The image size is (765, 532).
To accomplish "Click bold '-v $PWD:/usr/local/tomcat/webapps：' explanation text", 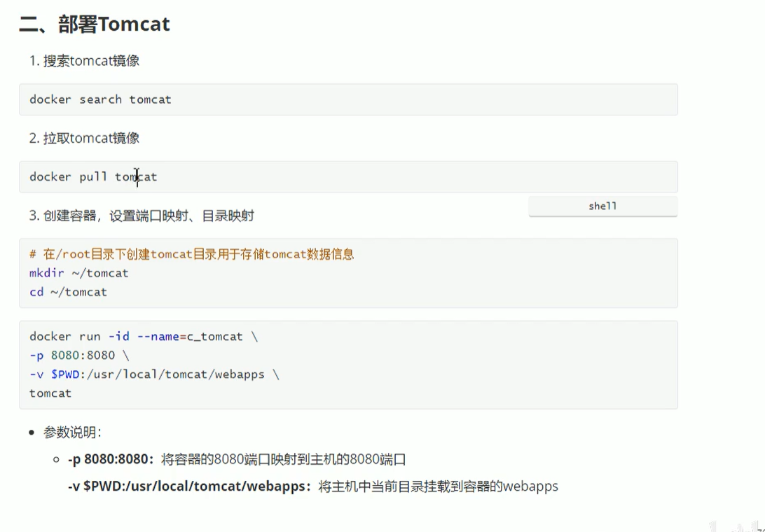I will point(189,486).
